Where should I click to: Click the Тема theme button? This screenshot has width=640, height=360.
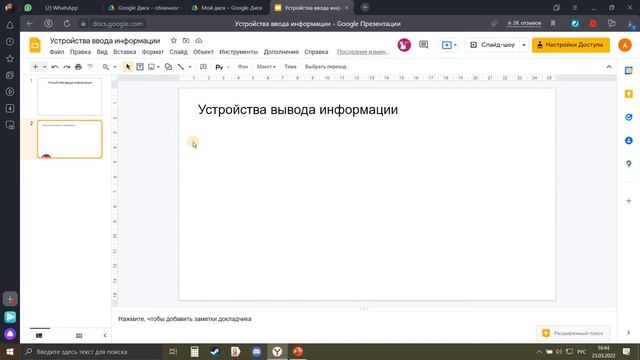290,67
